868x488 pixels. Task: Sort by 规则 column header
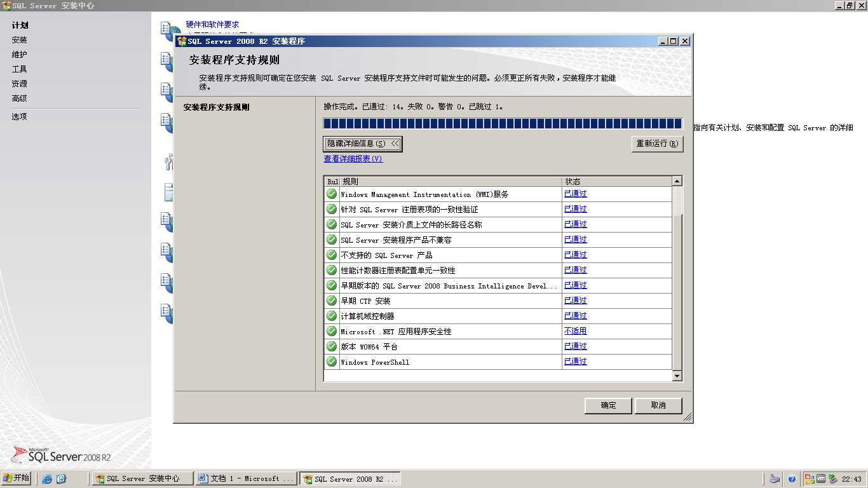pos(451,181)
